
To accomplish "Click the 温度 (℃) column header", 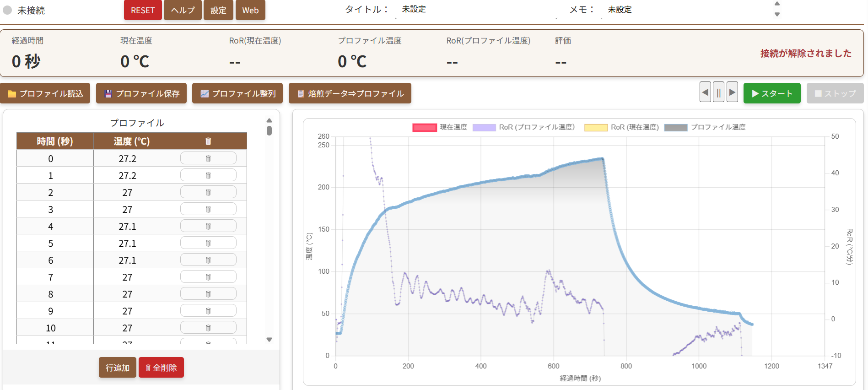I will click(132, 141).
